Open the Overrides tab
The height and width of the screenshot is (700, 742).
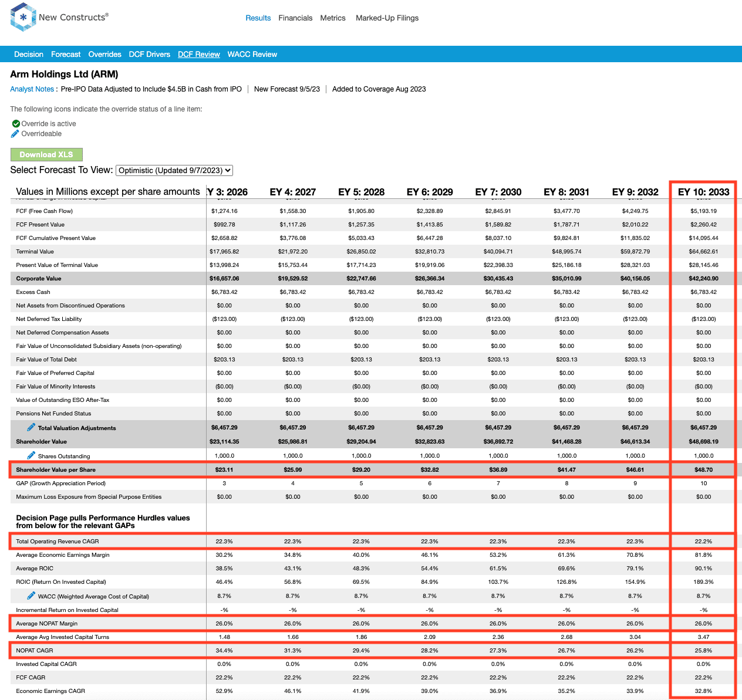click(105, 55)
